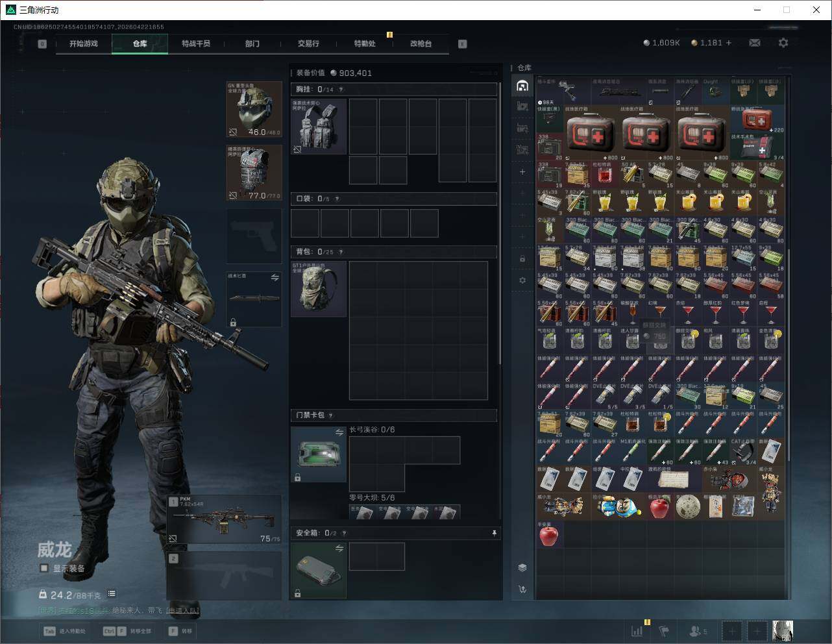Click the 零号大坝: 5/6 label
This screenshot has height=644, width=832.
pyautogui.click(x=372, y=498)
